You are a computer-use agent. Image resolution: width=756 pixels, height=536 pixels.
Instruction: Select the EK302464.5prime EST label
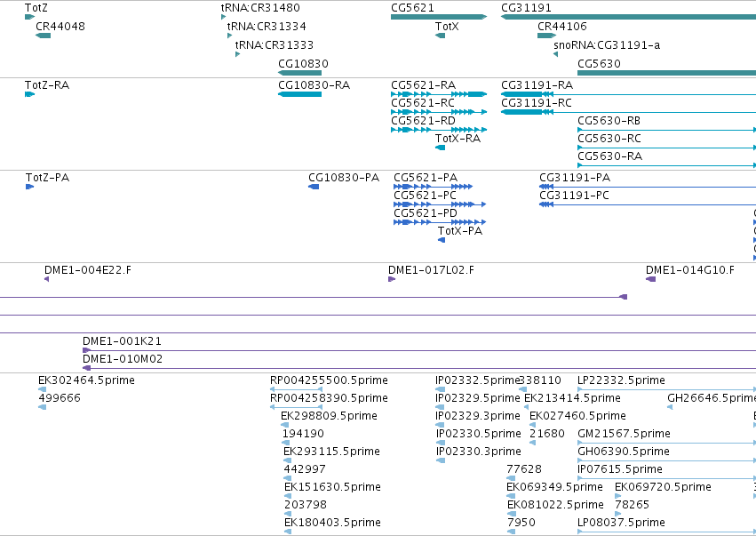(86, 380)
